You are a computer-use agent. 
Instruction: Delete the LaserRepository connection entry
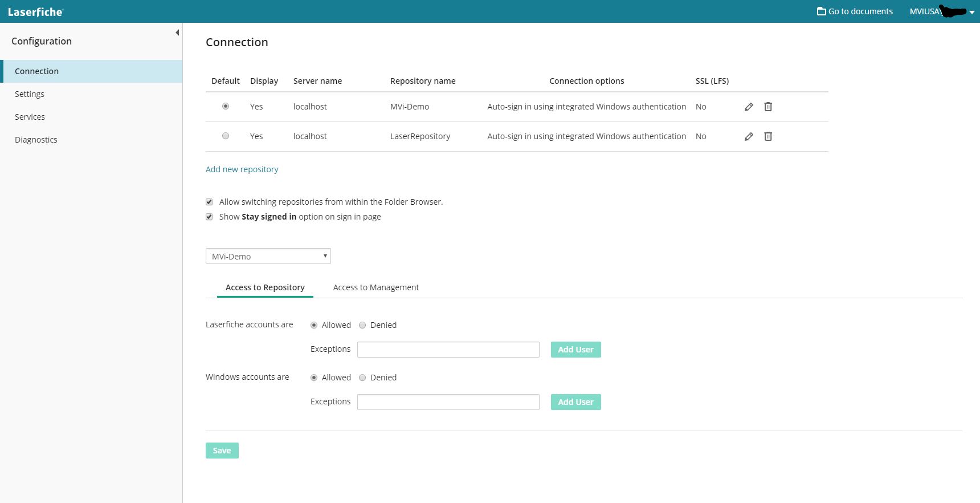click(x=768, y=136)
